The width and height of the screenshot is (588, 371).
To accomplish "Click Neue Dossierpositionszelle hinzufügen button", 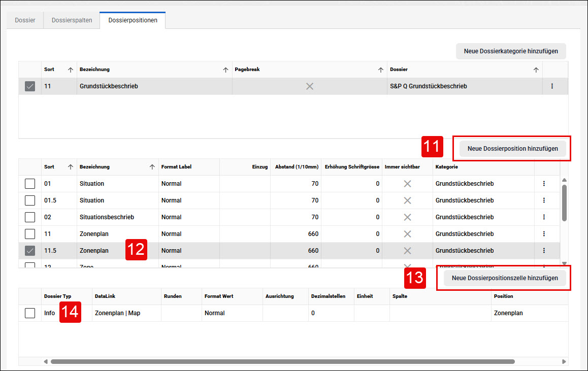I will coord(505,278).
